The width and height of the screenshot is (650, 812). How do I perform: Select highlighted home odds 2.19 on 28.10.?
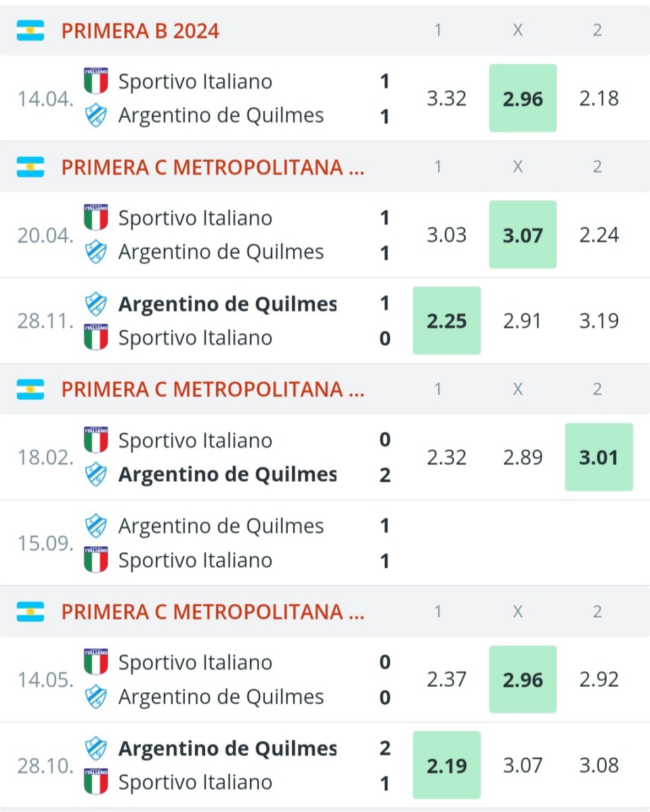447,765
